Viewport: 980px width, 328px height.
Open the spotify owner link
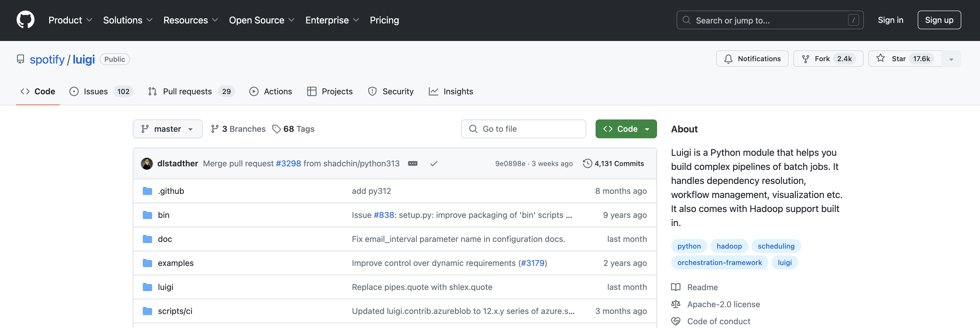[47, 59]
